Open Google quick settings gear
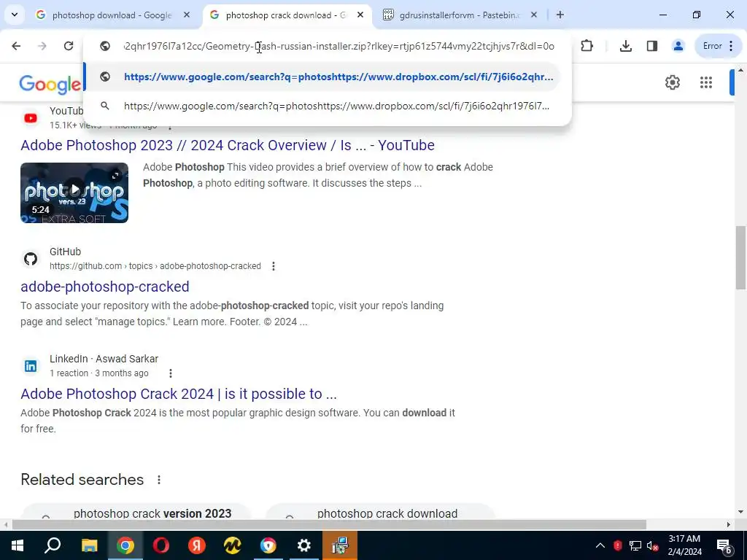Screen dimensions: 747x560 [672, 82]
